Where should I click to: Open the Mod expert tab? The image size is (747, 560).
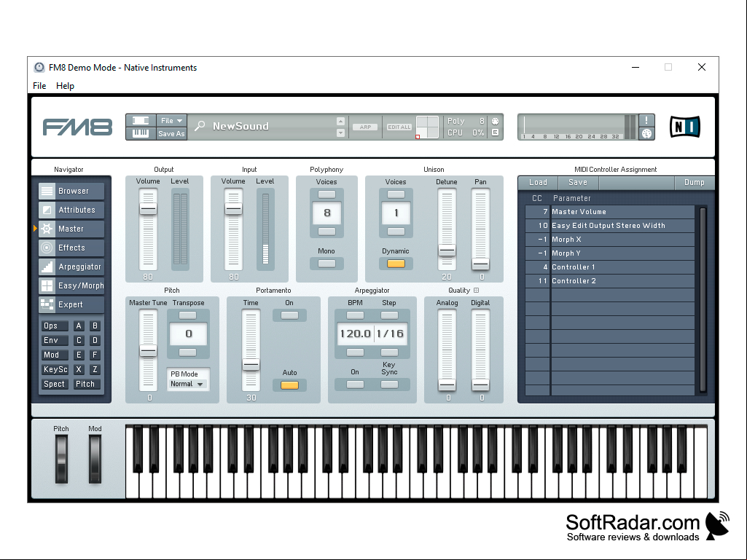[x=55, y=355]
